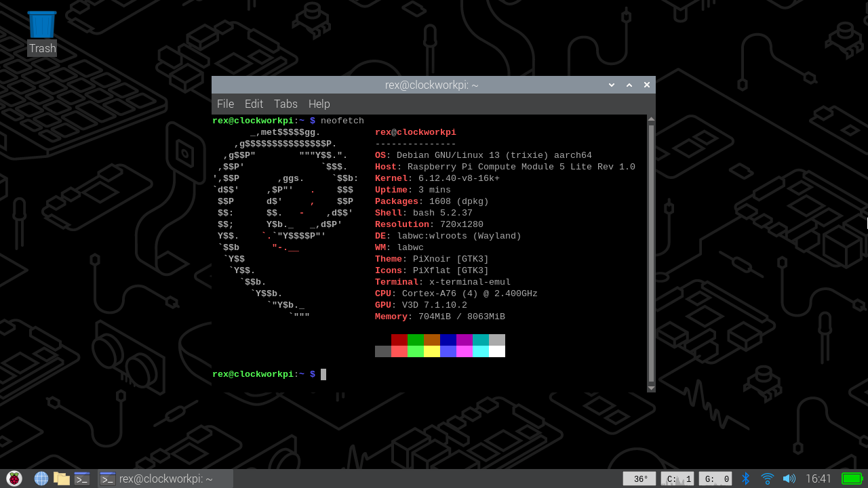Click the green battery indicator icon
Viewport: 868px width, 488px height.
point(852,479)
